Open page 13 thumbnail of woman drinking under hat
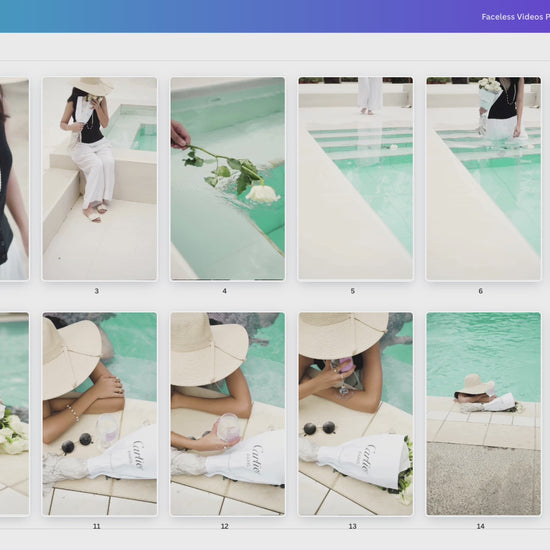Screen dimensions: 550x550 click(x=356, y=414)
